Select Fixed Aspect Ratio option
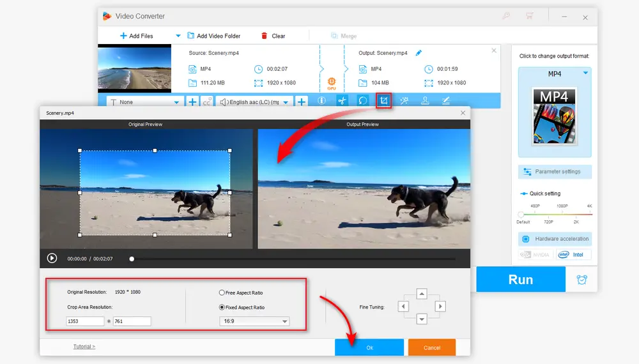The width and height of the screenshot is (639, 364). pos(222,308)
